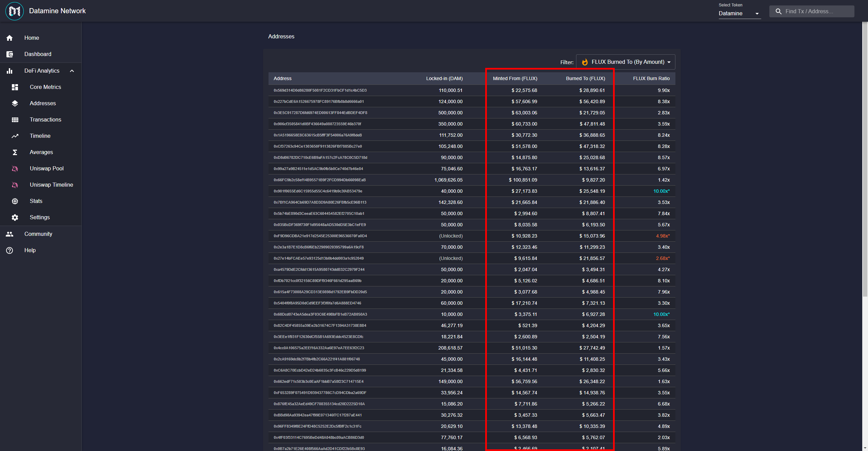The width and height of the screenshot is (868, 451).
Task: Click the burned value $ 56,420.89
Action: 592,101
